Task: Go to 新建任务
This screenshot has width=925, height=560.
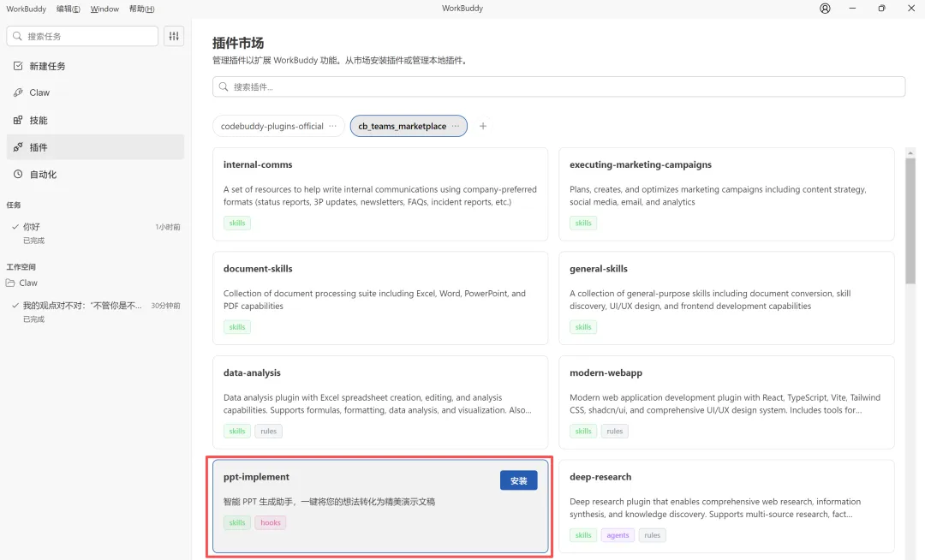Action: [96, 66]
